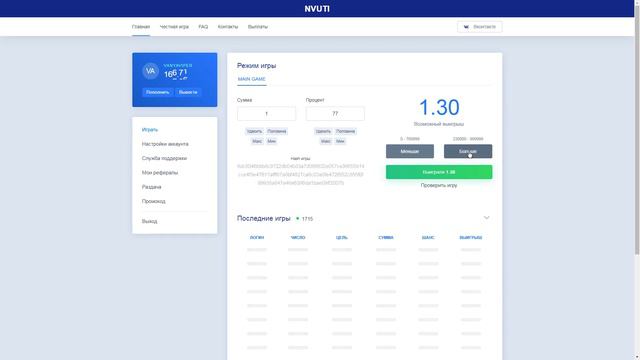Click Мин under Сумма

click(x=271, y=141)
